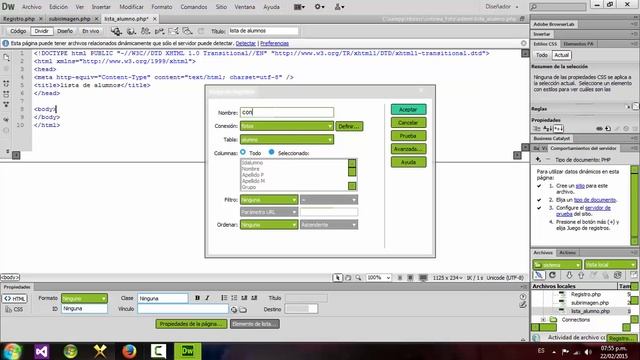
Task: Click the Cancelar button in recordset dialog
Action: click(408, 122)
